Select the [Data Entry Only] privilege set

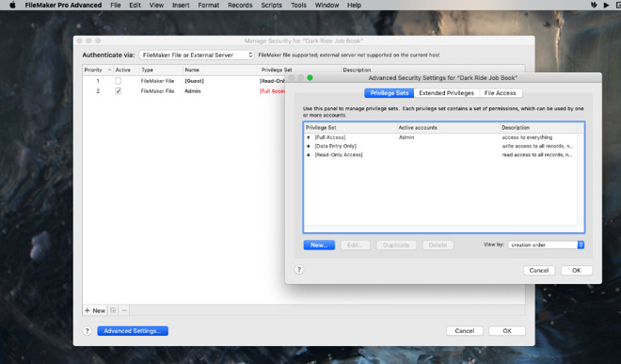click(440, 146)
